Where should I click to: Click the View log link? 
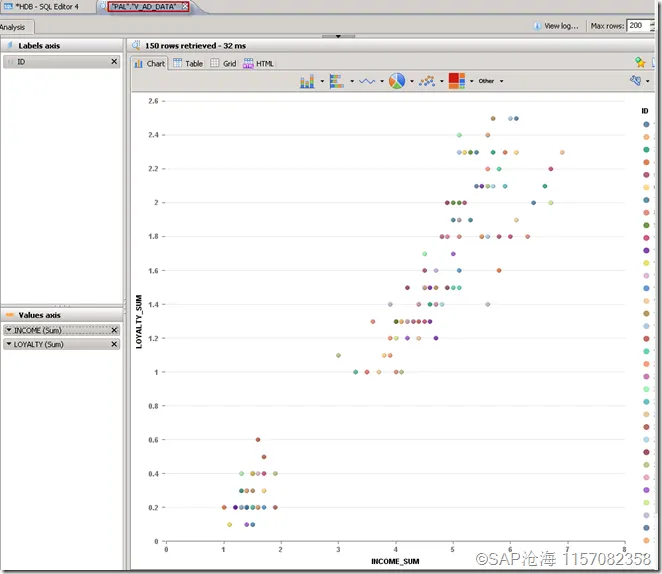pyautogui.click(x=561, y=26)
